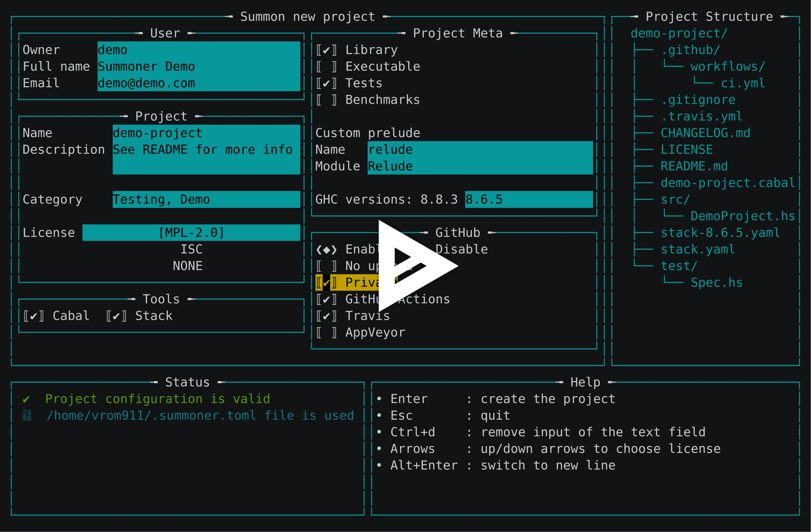Click the custom prelude Name field

480,150
